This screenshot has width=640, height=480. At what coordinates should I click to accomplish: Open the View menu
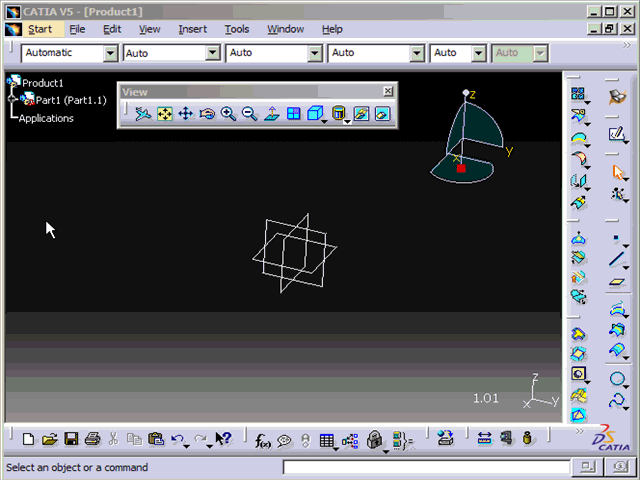coord(149,29)
